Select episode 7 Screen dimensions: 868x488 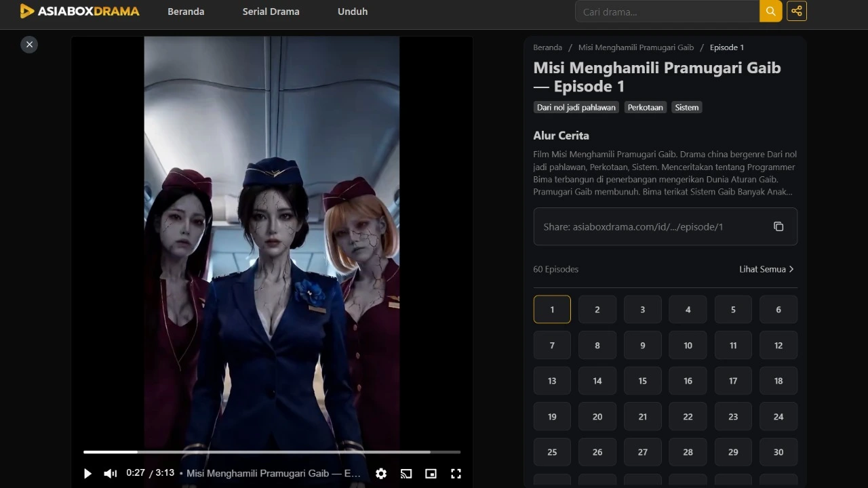(x=552, y=346)
